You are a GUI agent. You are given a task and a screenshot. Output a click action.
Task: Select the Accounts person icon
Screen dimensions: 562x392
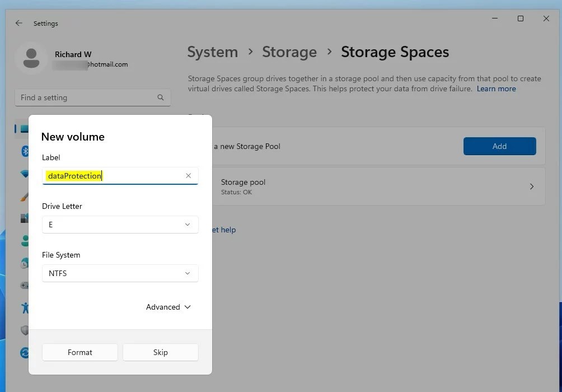coord(25,241)
